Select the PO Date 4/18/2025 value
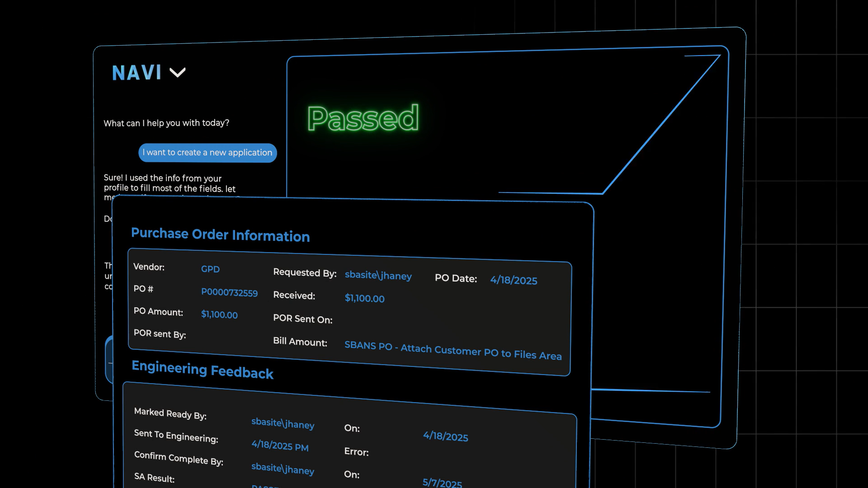 coord(514,280)
